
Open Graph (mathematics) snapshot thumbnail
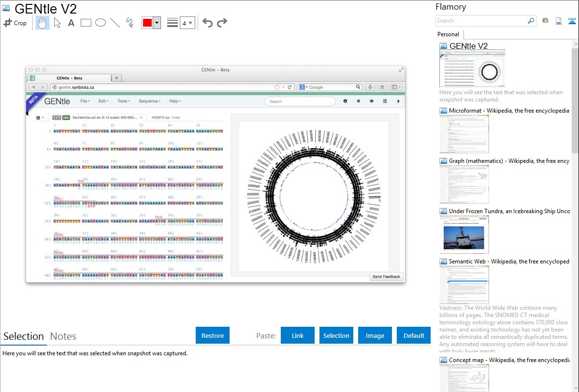tap(464, 184)
